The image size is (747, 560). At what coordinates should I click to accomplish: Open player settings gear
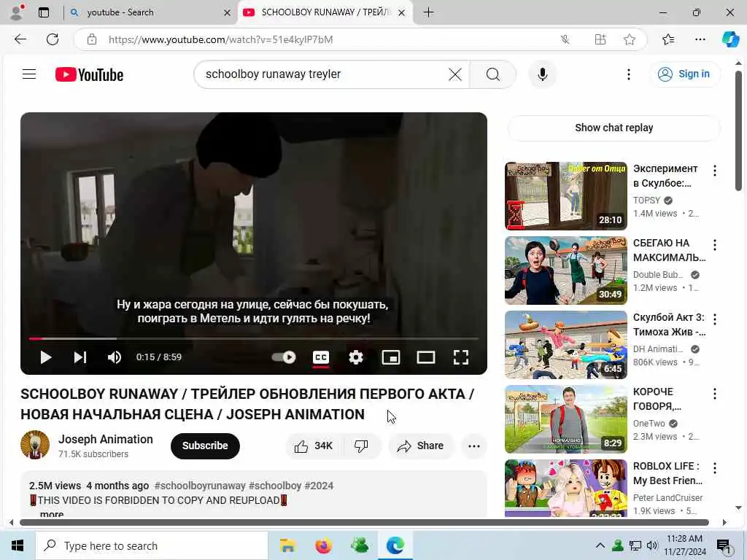[x=356, y=357]
